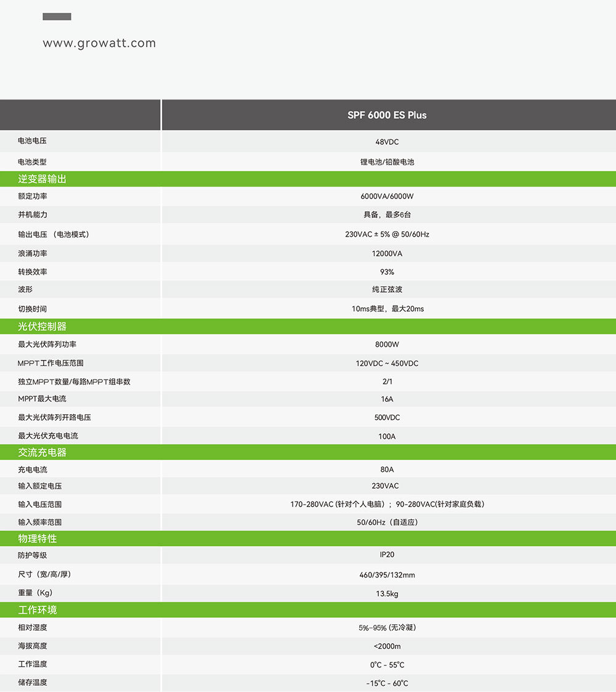Click the 工作环境 section header
616x692 pixels.
click(37, 611)
